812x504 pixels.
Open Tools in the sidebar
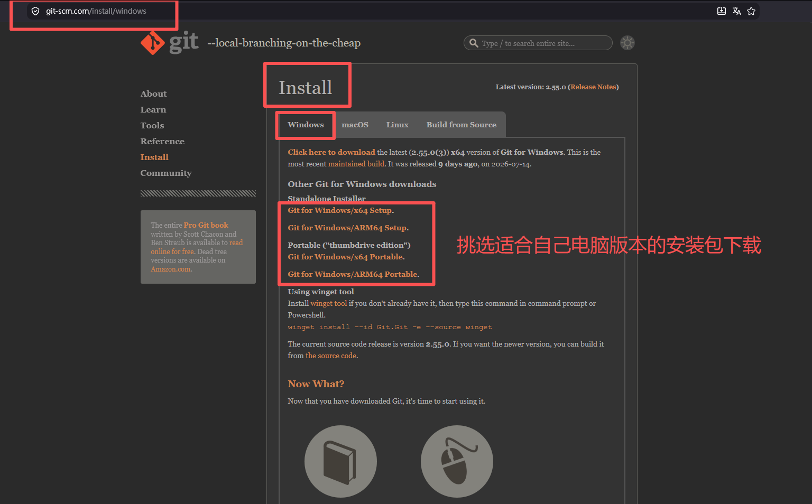tap(152, 125)
